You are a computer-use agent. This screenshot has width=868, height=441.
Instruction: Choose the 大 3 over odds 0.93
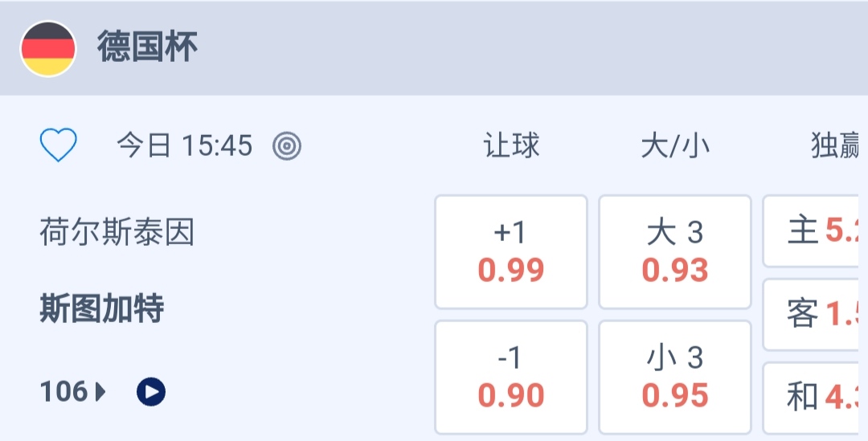point(675,251)
